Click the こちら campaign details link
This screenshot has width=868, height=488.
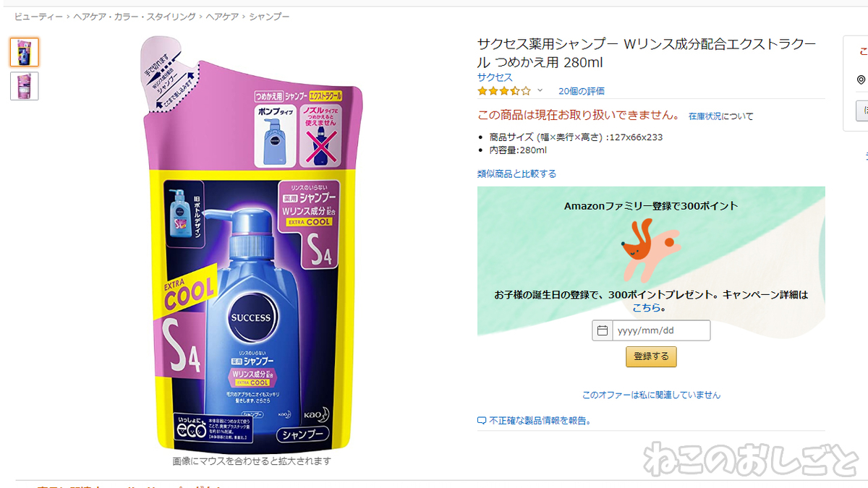click(646, 307)
